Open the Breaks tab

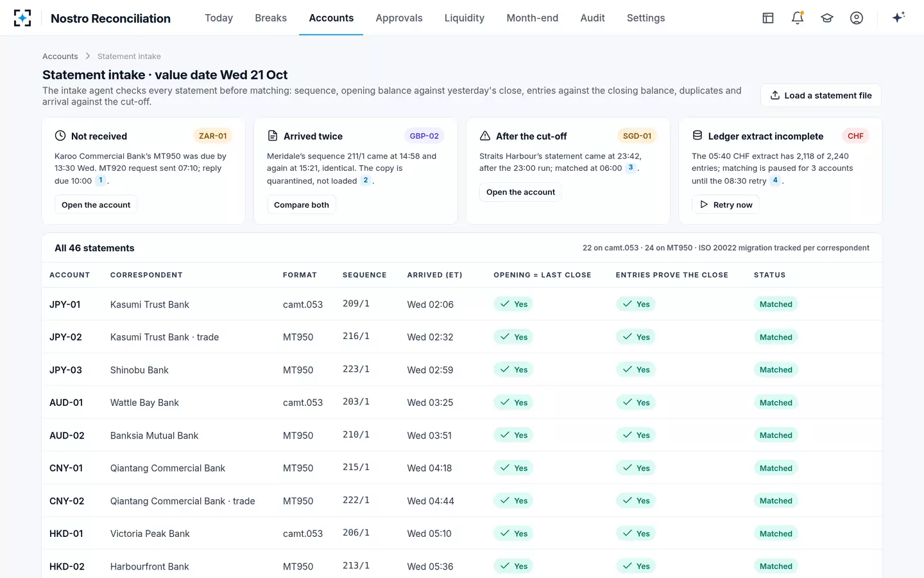click(x=271, y=18)
